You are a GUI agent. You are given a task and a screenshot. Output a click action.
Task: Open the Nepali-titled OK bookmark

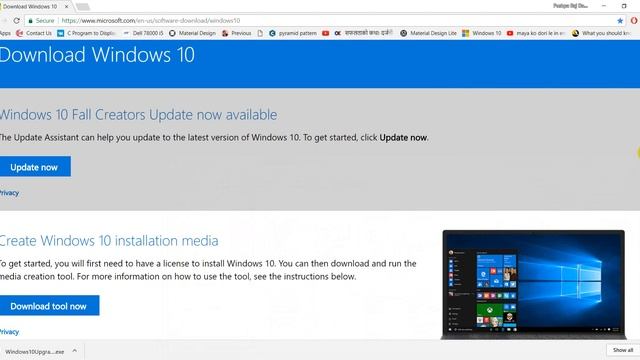[x=364, y=33]
